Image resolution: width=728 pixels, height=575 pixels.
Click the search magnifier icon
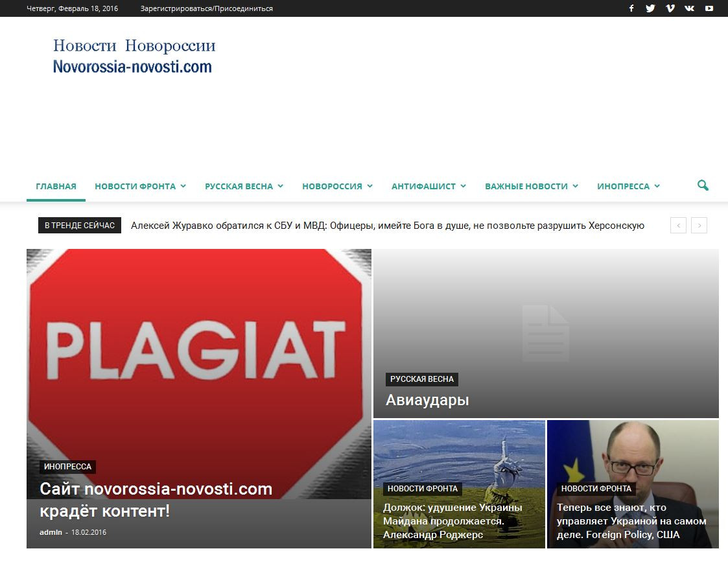[703, 185]
